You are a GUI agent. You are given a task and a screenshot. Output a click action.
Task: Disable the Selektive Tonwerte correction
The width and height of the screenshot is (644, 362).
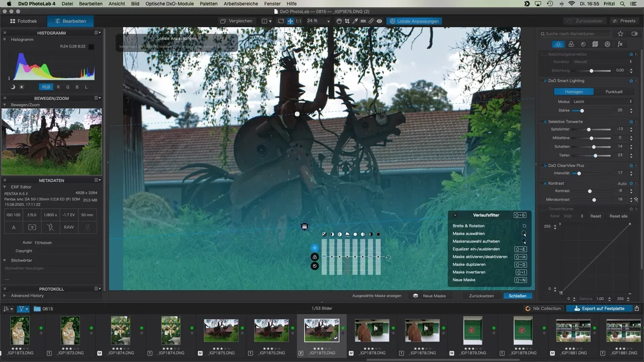tap(545, 121)
